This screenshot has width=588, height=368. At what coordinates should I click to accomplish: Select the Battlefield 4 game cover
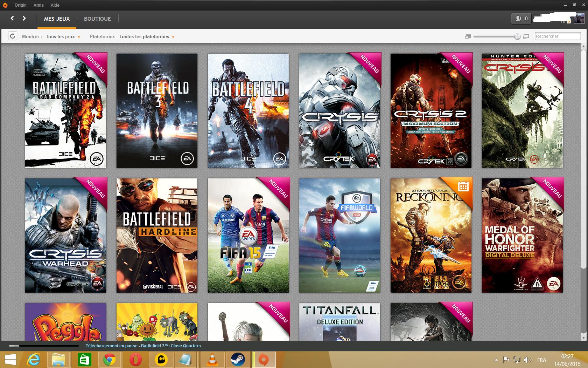coord(248,110)
